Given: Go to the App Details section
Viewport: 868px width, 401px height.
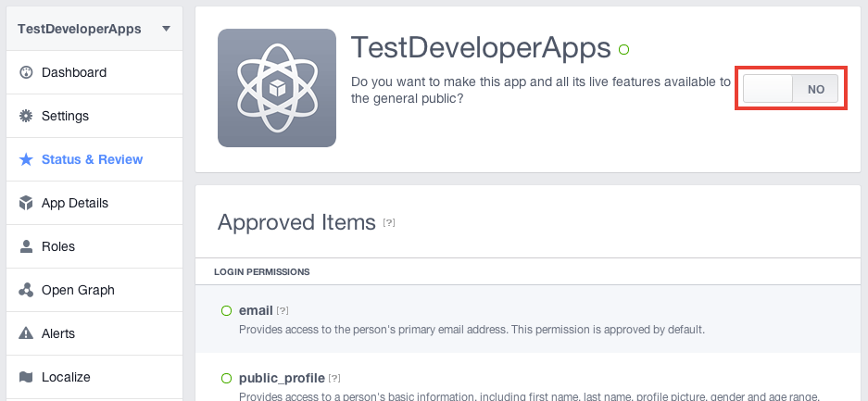Looking at the screenshot, I should click(x=94, y=203).
